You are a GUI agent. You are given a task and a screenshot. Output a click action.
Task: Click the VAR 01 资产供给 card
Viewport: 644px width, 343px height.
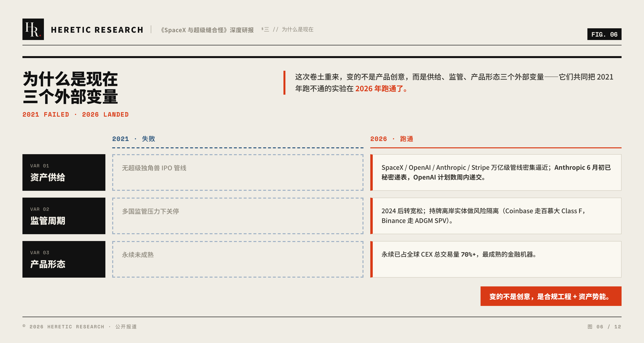(64, 172)
